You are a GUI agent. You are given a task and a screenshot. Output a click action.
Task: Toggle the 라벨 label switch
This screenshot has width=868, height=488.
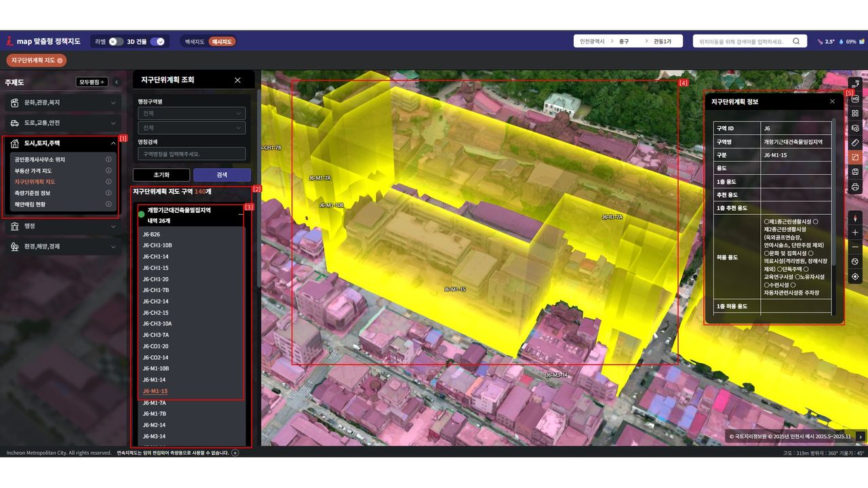116,41
